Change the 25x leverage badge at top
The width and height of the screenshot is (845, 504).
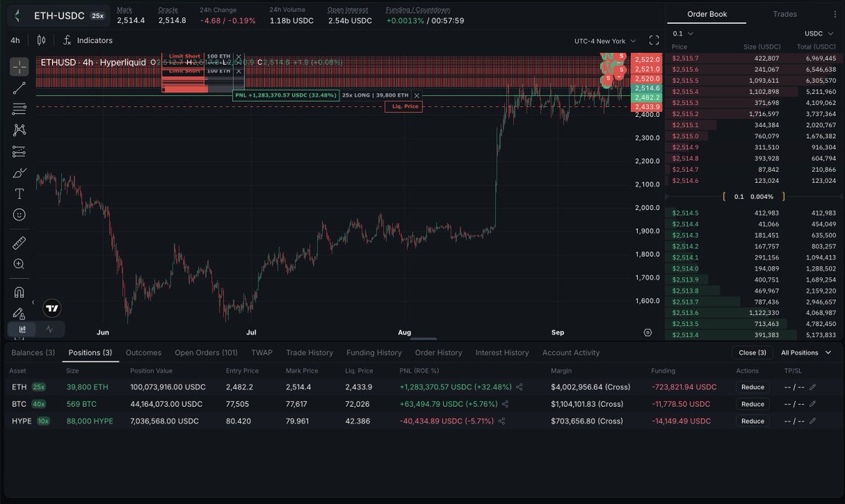point(97,15)
